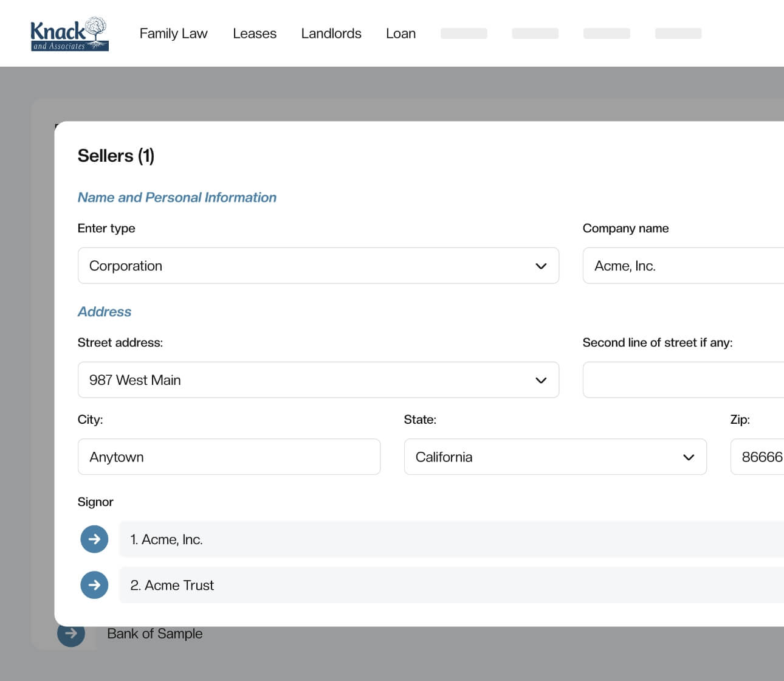Select the Loan navigation item
Image resolution: width=784 pixels, height=681 pixels.
[x=401, y=33]
